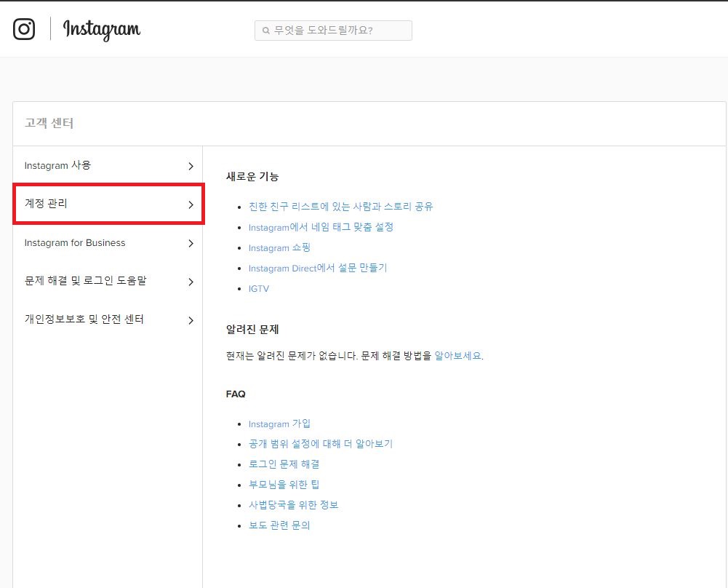
Task: Expand chevron next to 문제 해결 및 로그인 도움말
Action: point(191,282)
